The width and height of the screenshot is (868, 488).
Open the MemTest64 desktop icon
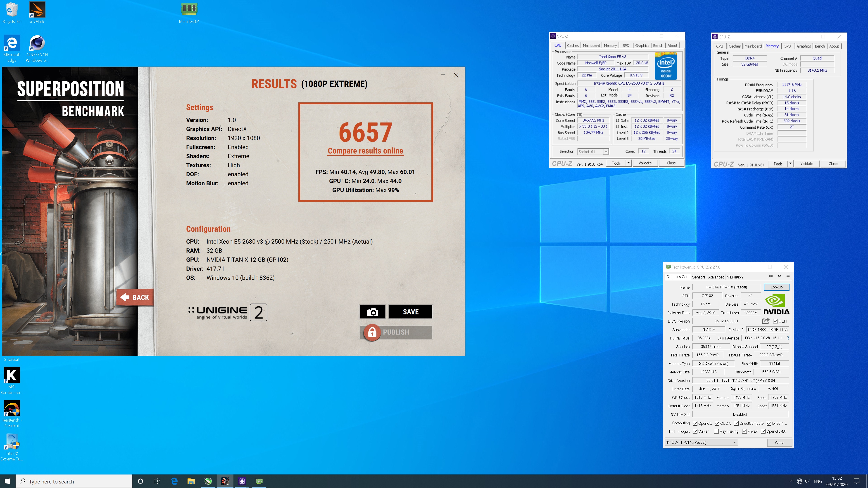coord(189,13)
